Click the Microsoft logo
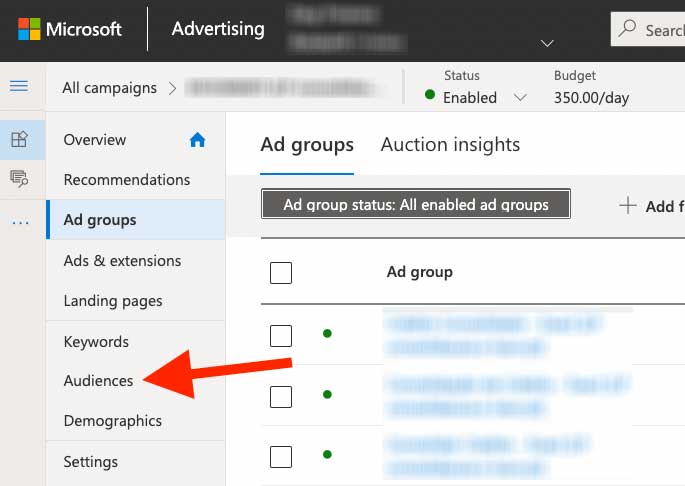Screen dimensions: 685x486 (69, 29)
